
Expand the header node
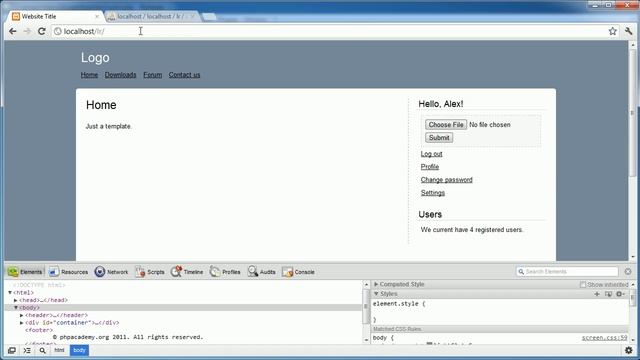[x=22, y=315]
